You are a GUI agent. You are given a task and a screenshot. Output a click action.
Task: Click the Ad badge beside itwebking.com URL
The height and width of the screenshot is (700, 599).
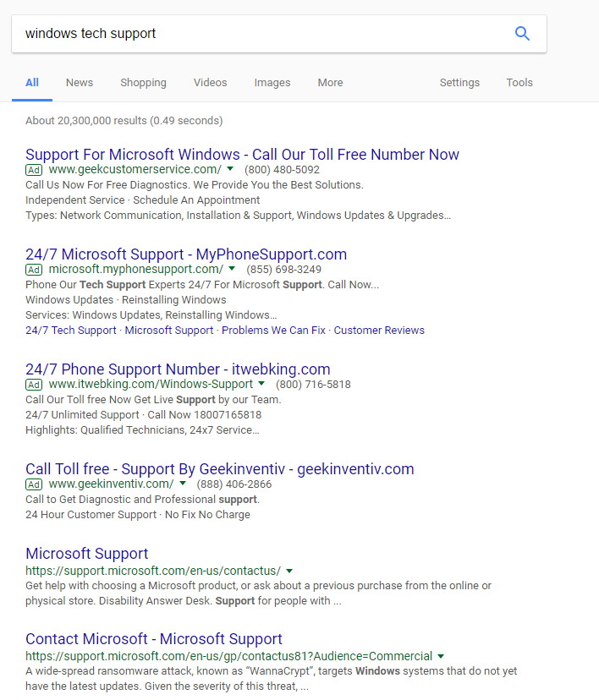pos(34,385)
